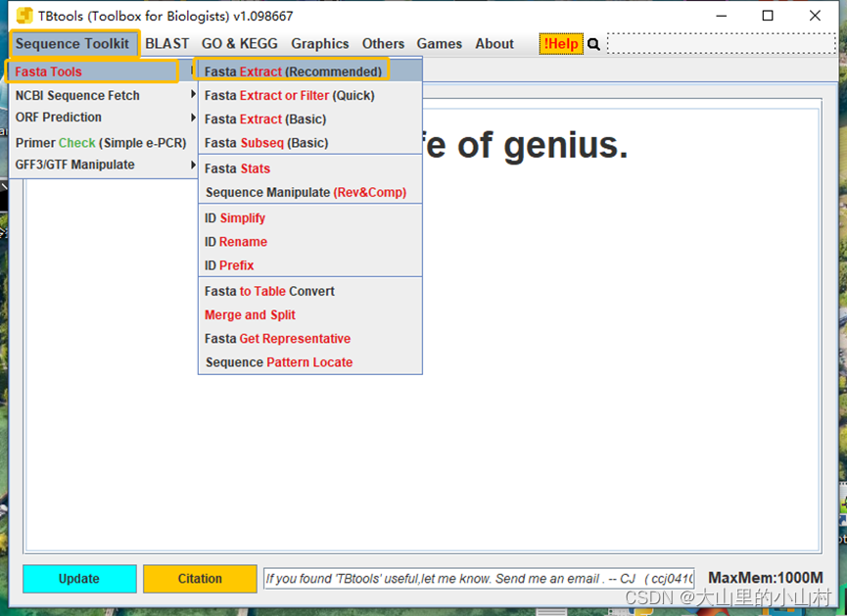Open the Others menu
The image size is (847, 616).
pos(383,44)
